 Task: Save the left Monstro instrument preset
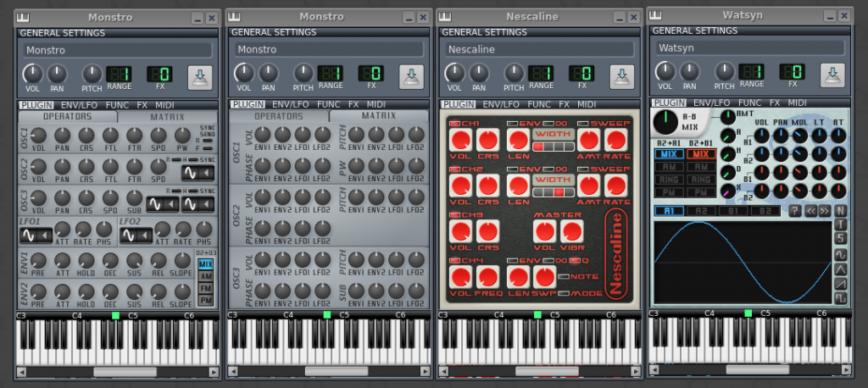199,77
